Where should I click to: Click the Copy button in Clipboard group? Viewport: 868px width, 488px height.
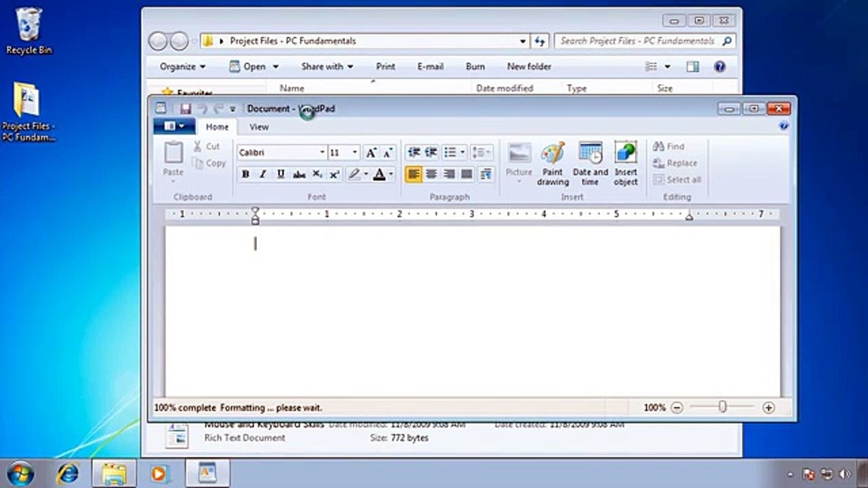point(209,163)
